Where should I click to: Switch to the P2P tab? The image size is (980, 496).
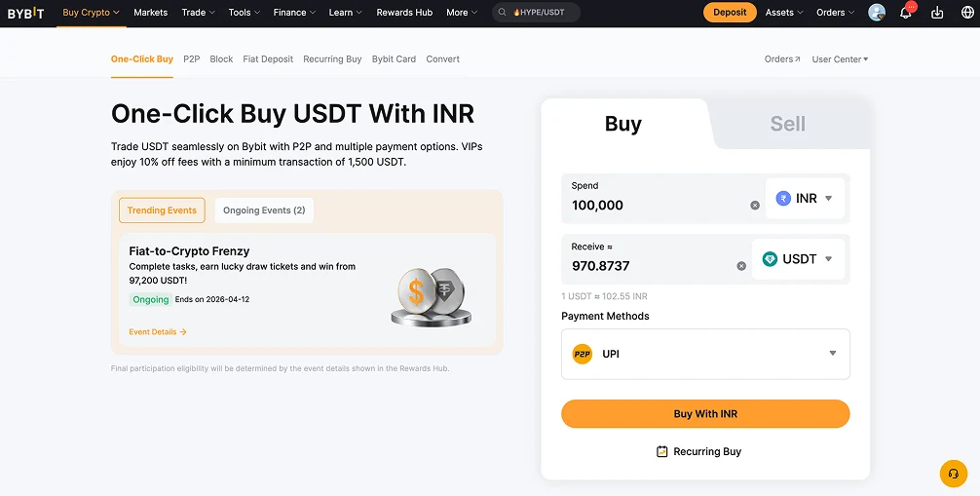click(x=191, y=59)
